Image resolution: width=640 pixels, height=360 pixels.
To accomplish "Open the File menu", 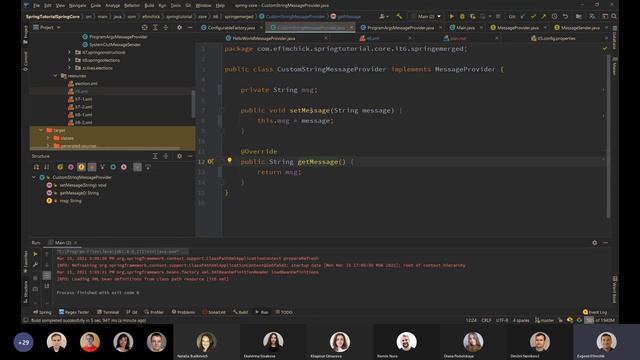I will 36,5.
